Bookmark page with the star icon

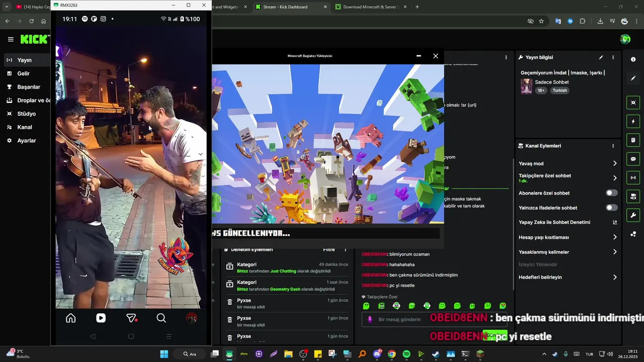click(x=541, y=21)
